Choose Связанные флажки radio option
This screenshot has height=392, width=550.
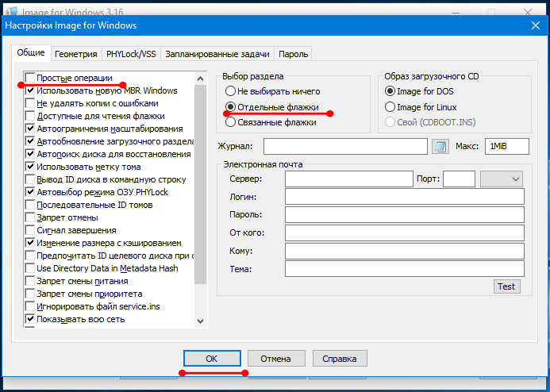coord(230,122)
